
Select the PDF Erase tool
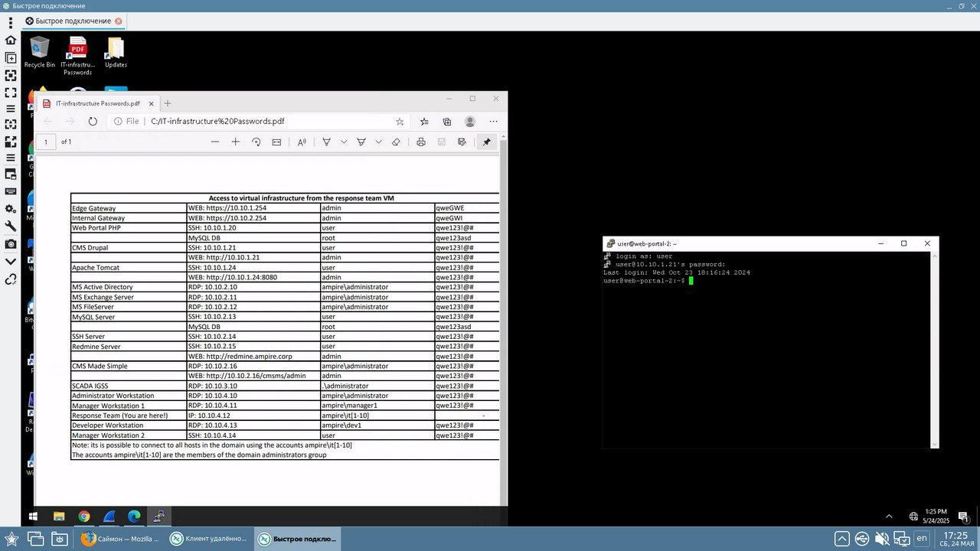(396, 142)
